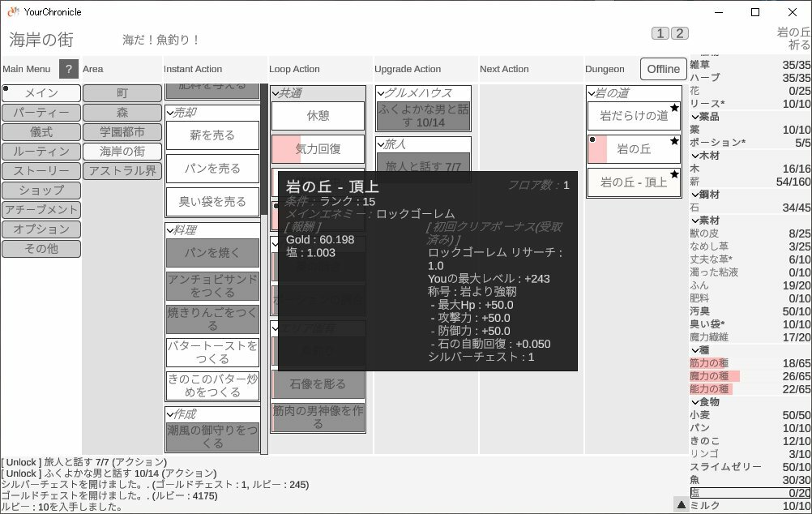812x514 pixels.
Task: Enter the 岩だらけの道 dungeon
Action: [x=634, y=116]
